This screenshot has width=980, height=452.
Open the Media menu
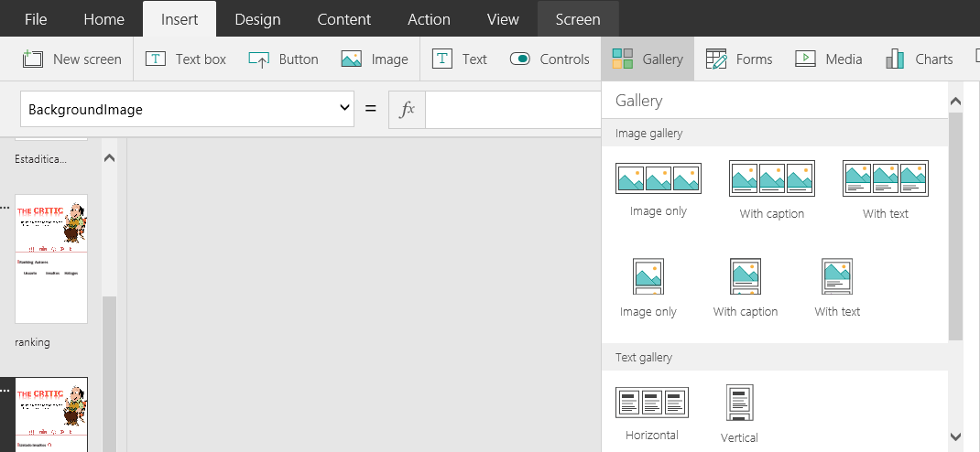829,59
